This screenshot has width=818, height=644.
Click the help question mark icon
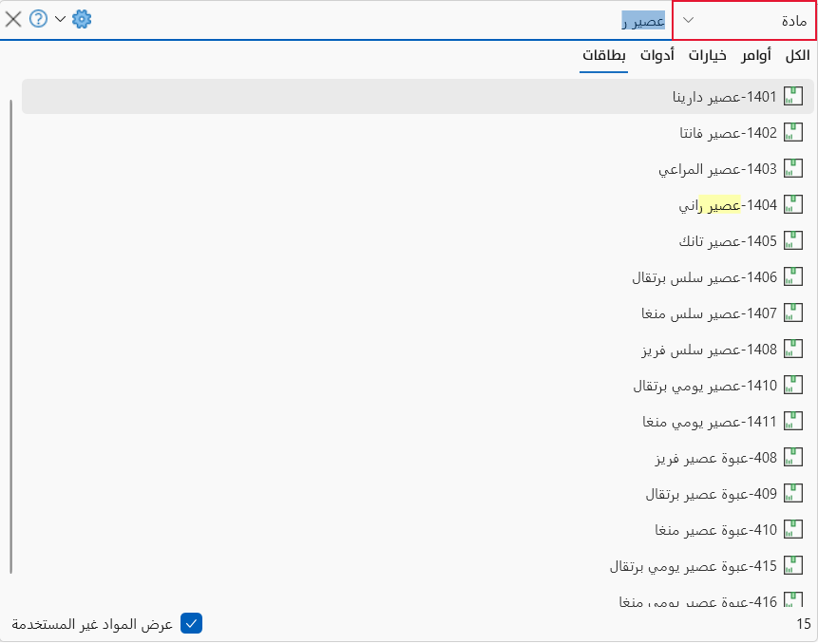click(38, 19)
